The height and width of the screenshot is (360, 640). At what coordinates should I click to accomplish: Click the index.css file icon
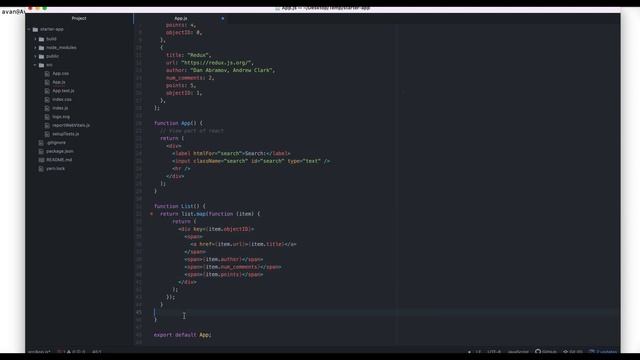pos(47,100)
